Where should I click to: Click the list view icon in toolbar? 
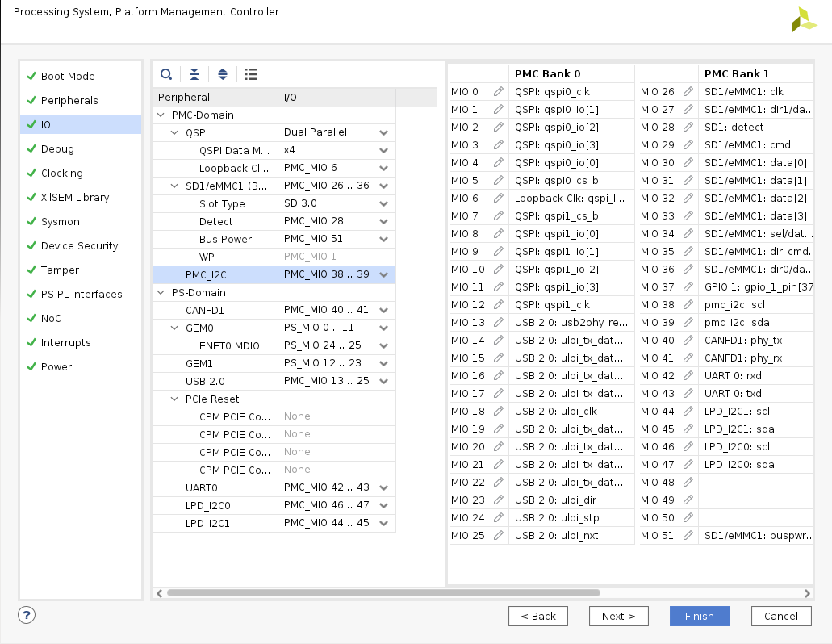(251, 74)
